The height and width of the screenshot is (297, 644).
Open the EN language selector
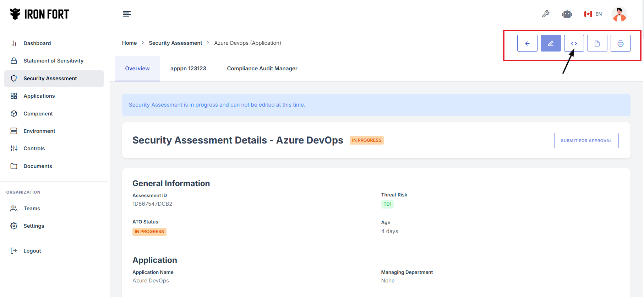point(593,14)
